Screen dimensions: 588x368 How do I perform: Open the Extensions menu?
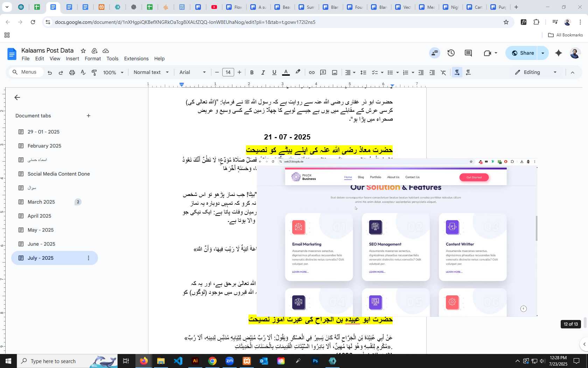tap(136, 59)
